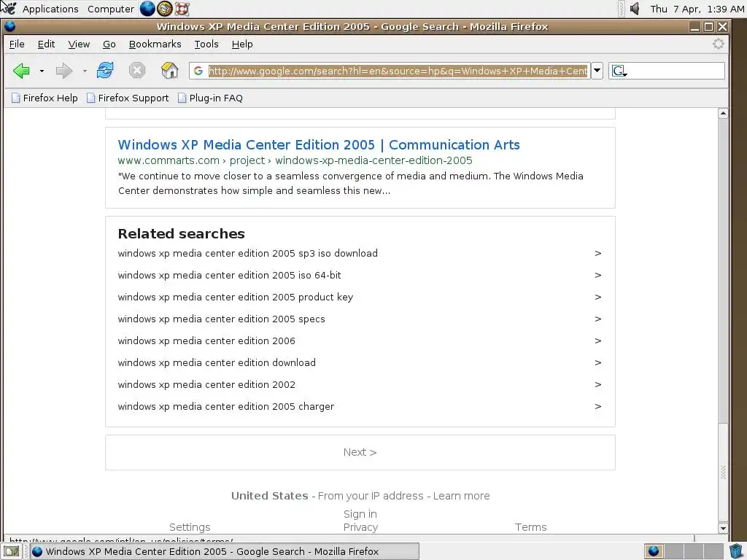This screenshot has height=560, width=747.
Task: Click the scrollbar down arrow
Action: point(723,528)
